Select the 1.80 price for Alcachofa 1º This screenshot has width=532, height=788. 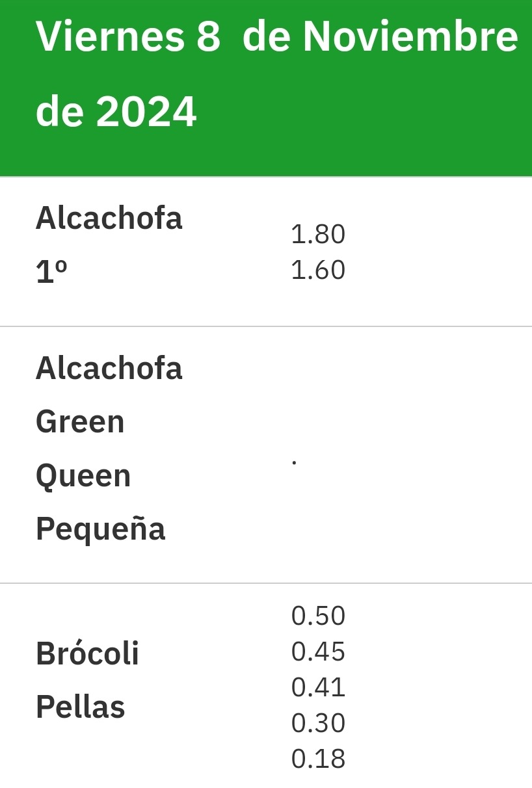click(318, 234)
